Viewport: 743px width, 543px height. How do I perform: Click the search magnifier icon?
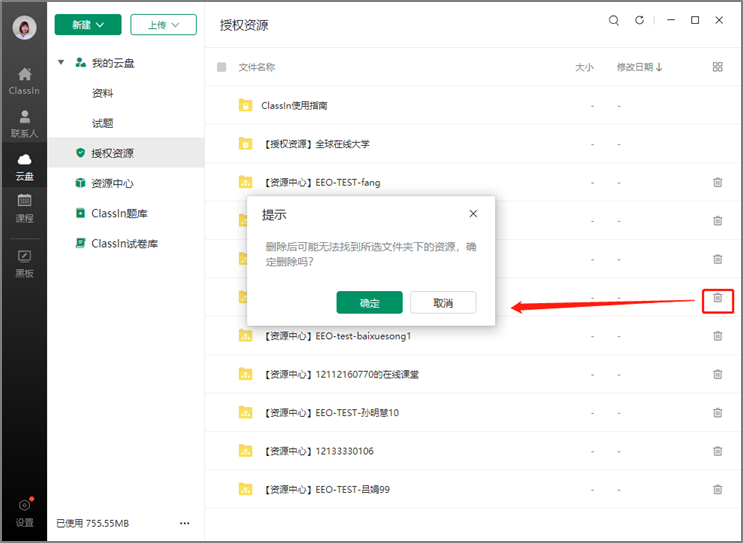click(614, 20)
